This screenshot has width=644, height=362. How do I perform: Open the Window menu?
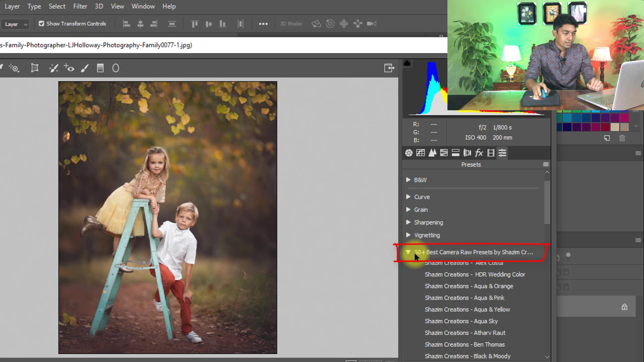(143, 6)
